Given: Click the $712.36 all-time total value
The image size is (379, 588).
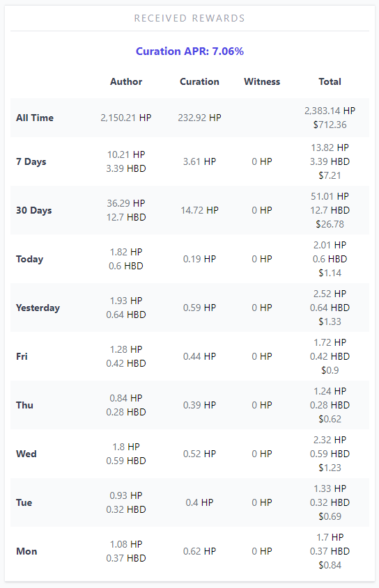Looking at the screenshot, I should (330, 125).
